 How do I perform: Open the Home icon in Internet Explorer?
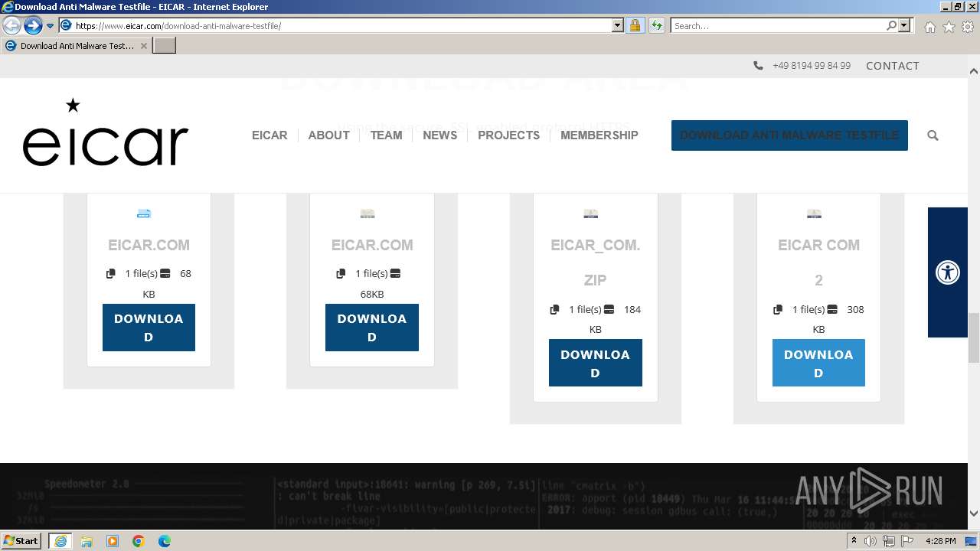click(x=929, y=27)
